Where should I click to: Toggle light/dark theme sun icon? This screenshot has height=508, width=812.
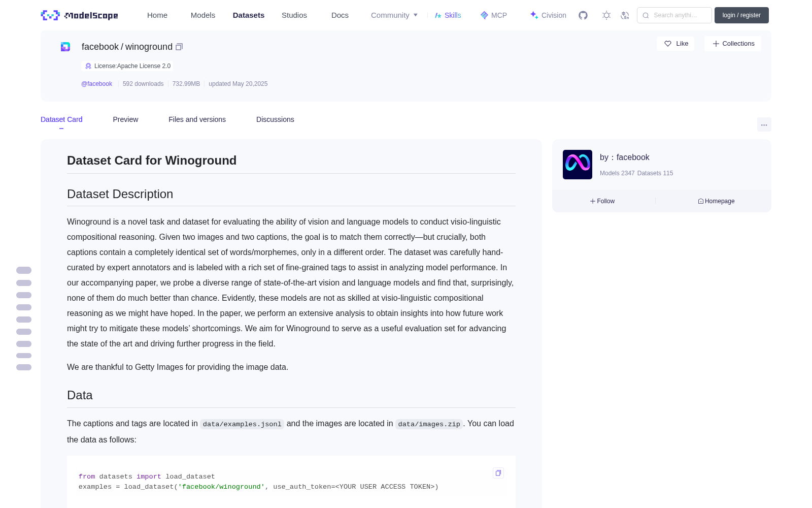point(606,15)
